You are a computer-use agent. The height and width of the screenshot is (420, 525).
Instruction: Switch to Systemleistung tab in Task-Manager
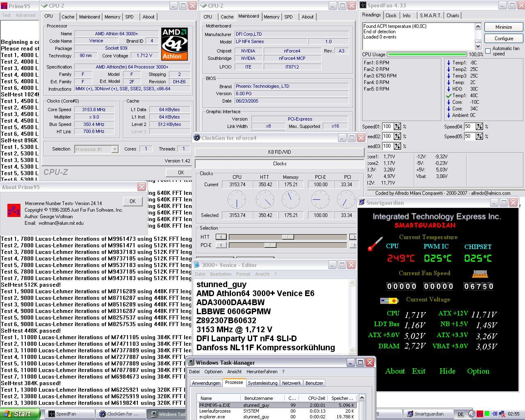pos(262,383)
